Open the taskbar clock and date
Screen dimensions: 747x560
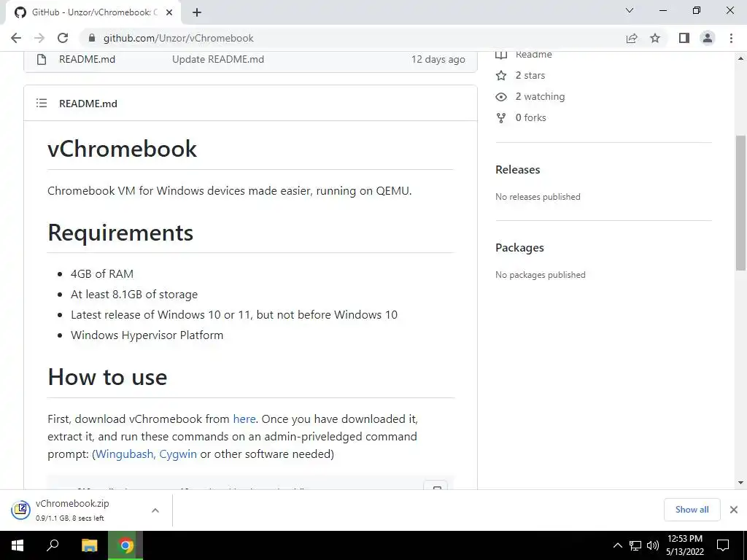pyautogui.click(x=685, y=545)
